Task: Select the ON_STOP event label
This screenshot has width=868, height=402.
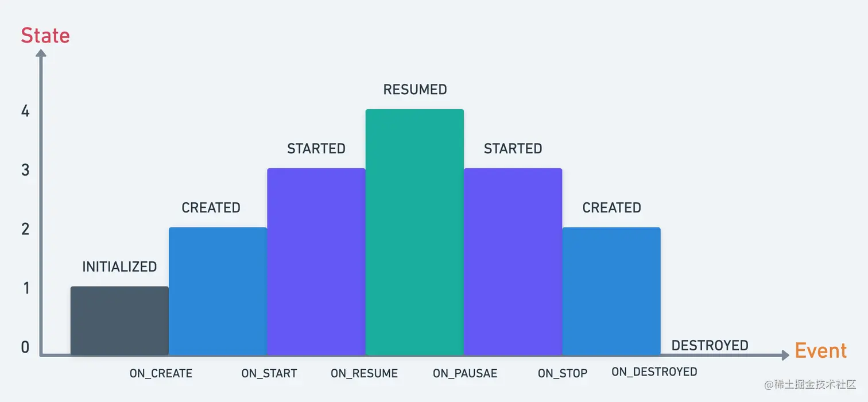Action: tap(563, 374)
